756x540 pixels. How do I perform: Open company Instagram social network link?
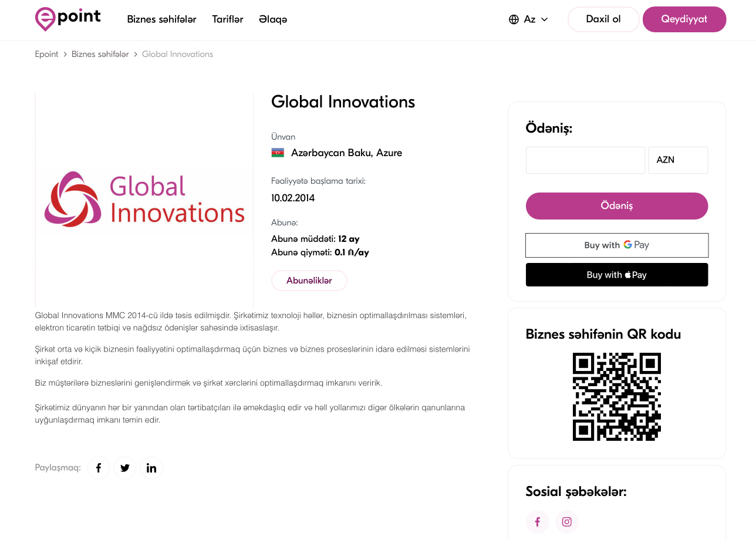566,522
